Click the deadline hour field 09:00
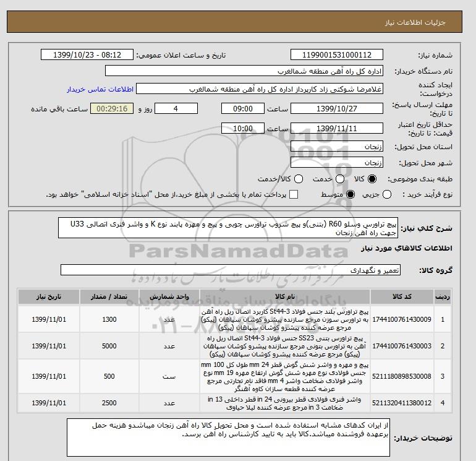Screen dimensions: 476x461 click(x=242, y=108)
